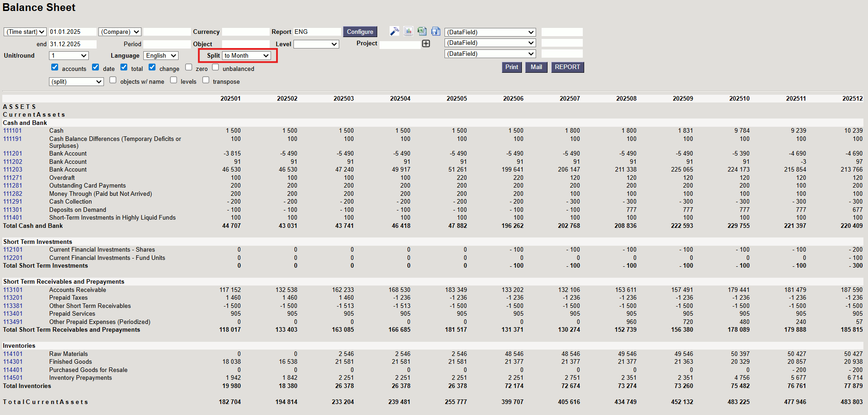The height and width of the screenshot is (415, 868).
Task: Expand the Language English dropdown
Action: click(161, 56)
